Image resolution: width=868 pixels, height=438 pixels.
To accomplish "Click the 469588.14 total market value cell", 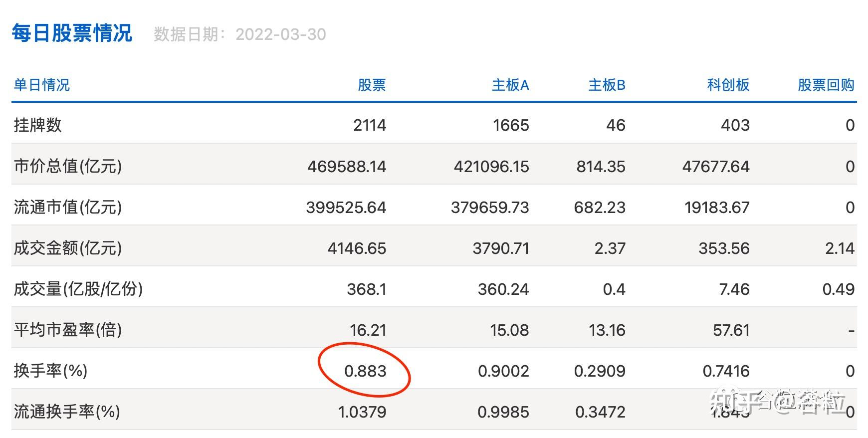I will [x=347, y=166].
